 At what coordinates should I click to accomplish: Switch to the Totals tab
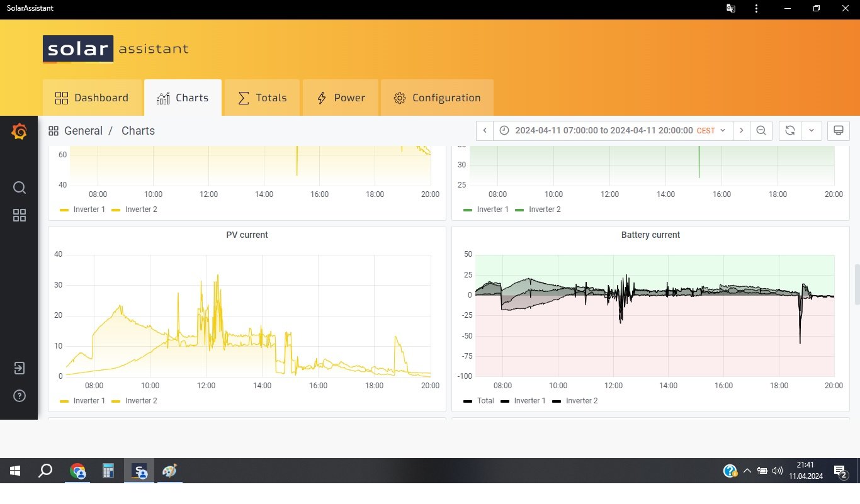[x=262, y=98]
